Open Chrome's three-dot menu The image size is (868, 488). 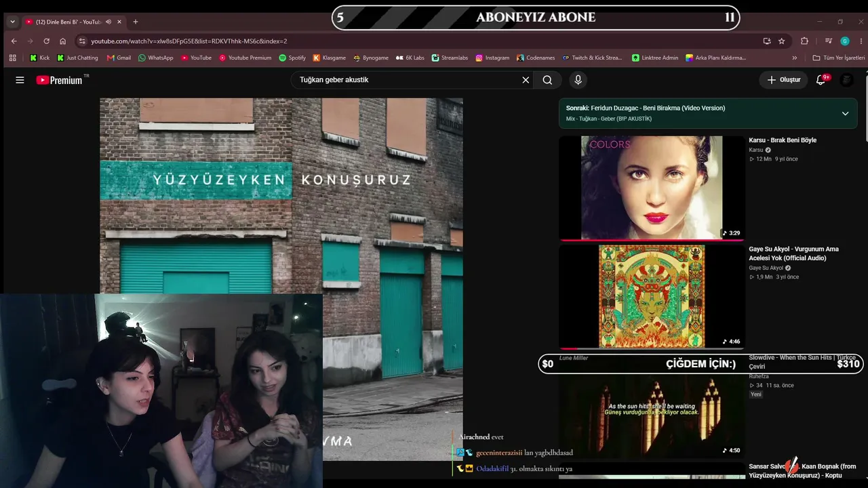(860, 41)
